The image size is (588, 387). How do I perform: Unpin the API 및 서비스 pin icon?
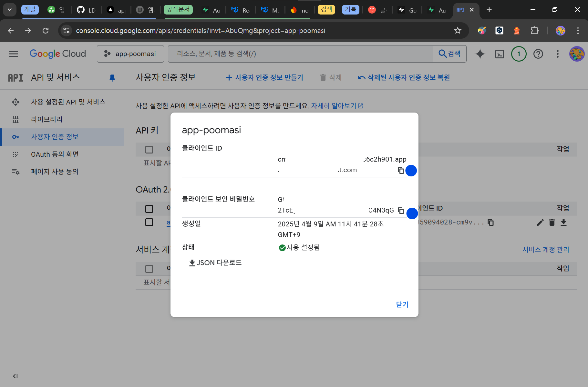[x=112, y=78]
